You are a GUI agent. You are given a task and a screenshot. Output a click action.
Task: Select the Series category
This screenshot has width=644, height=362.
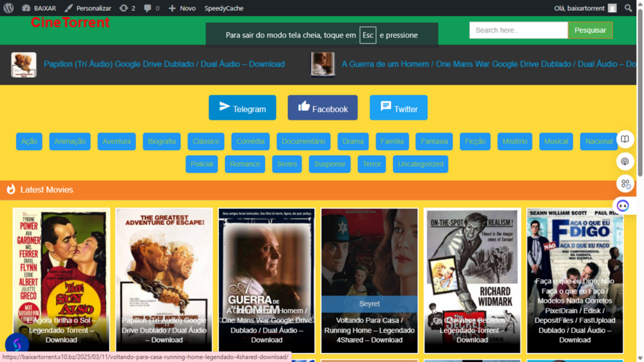(x=287, y=164)
